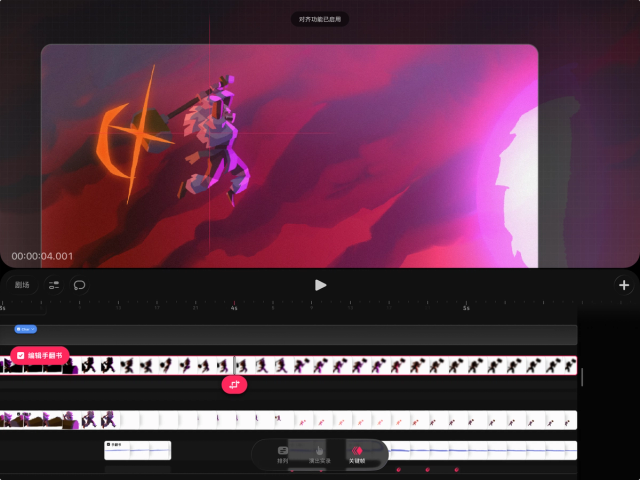Add new content with the plus icon

624,285
